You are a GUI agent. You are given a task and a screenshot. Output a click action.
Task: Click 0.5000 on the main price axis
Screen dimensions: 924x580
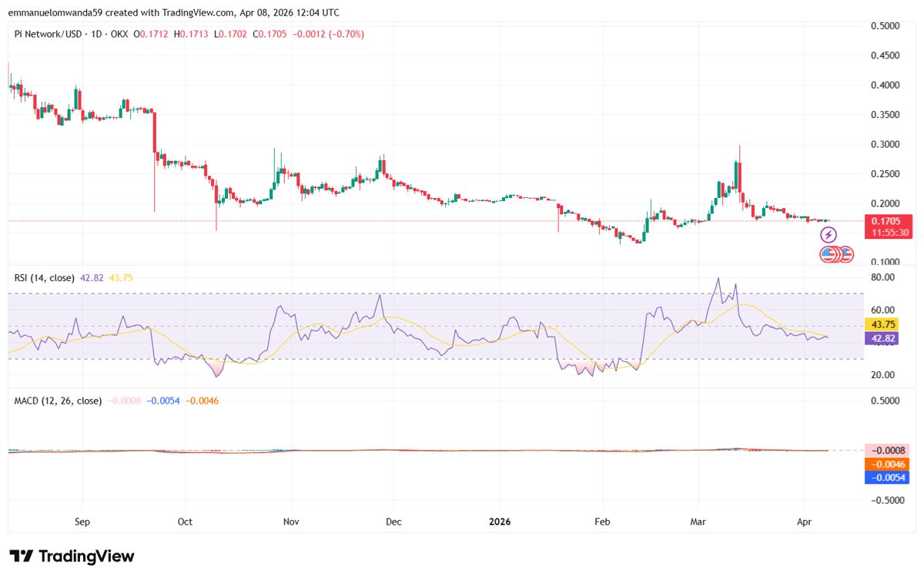pos(885,26)
